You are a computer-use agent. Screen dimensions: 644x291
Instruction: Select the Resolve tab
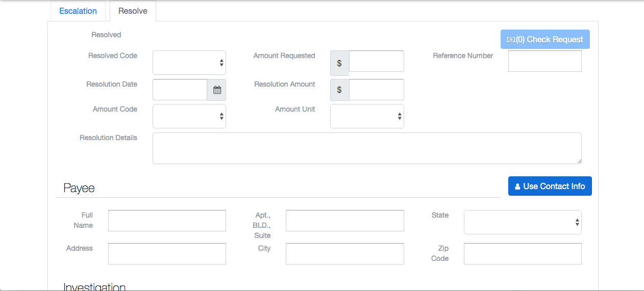tap(133, 11)
